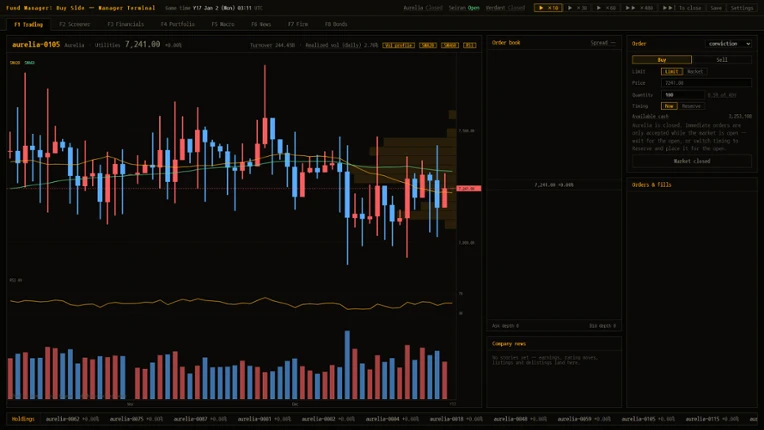Click the quantity percent-of-ADV link
Screen dimensions: 764x430
click(x=722, y=95)
